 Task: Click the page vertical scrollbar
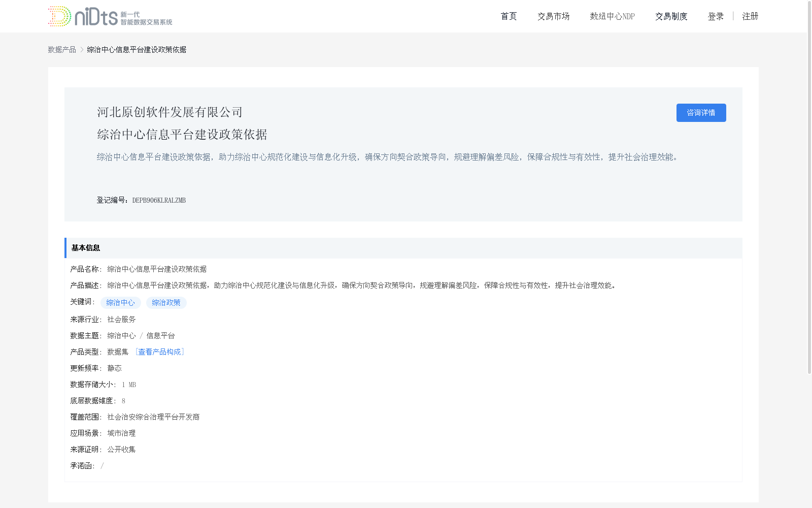pos(809,188)
